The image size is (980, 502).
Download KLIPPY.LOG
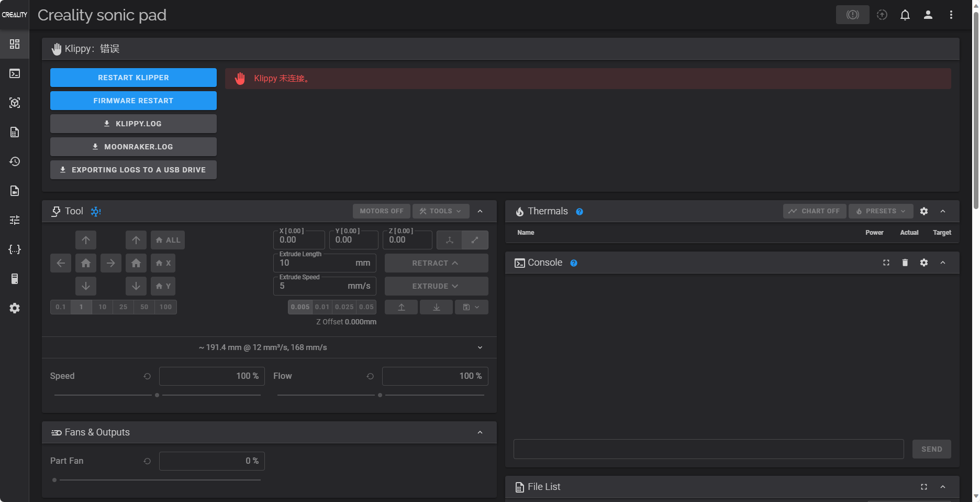133,124
